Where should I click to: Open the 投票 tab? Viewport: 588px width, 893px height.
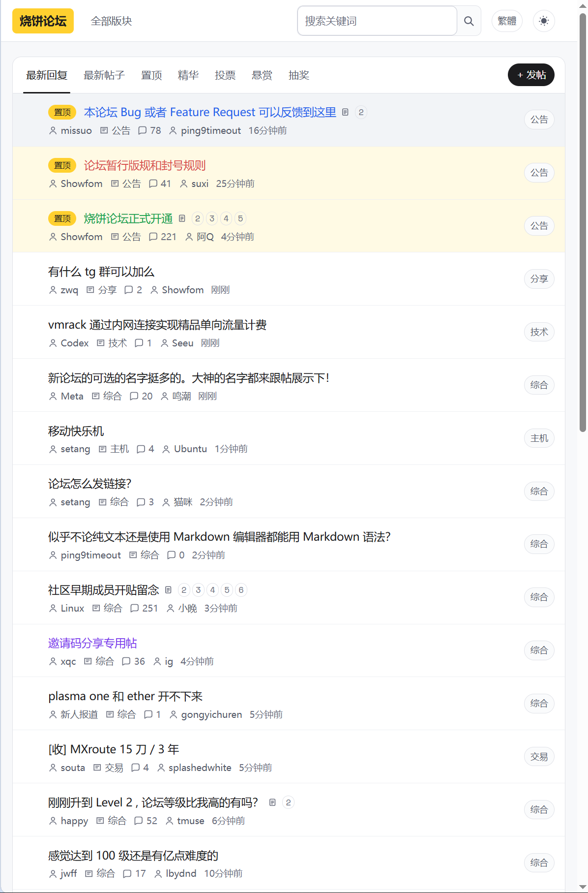(x=225, y=75)
